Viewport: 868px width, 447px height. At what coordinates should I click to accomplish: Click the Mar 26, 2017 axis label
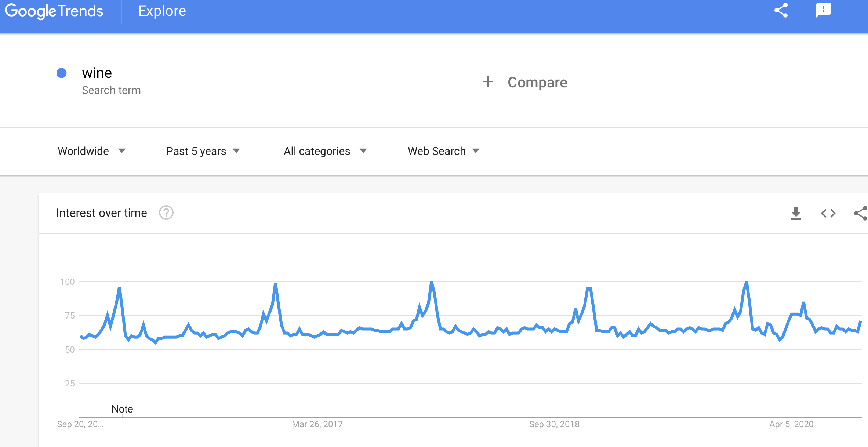[317, 424]
